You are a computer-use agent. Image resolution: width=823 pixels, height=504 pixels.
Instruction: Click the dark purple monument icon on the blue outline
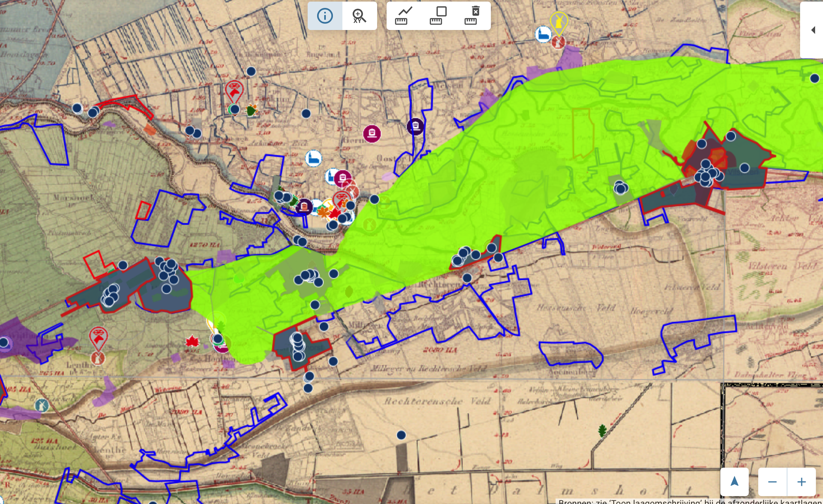pos(415,126)
